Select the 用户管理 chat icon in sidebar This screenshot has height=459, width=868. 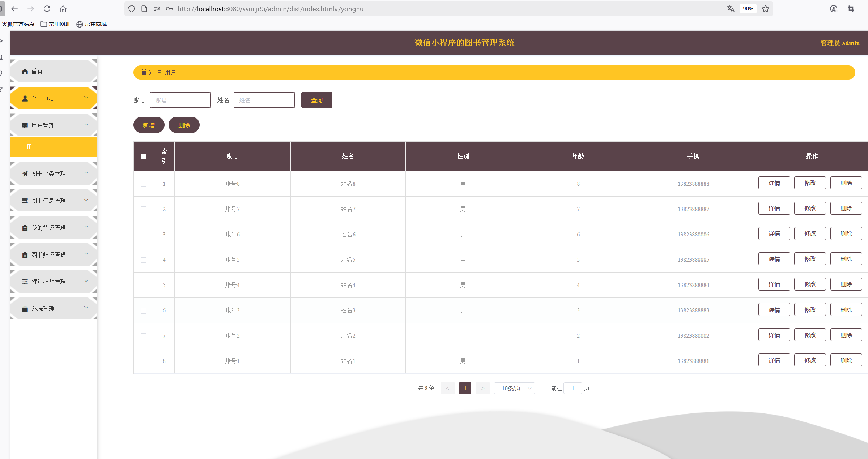pyautogui.click(x=25, y=125)
